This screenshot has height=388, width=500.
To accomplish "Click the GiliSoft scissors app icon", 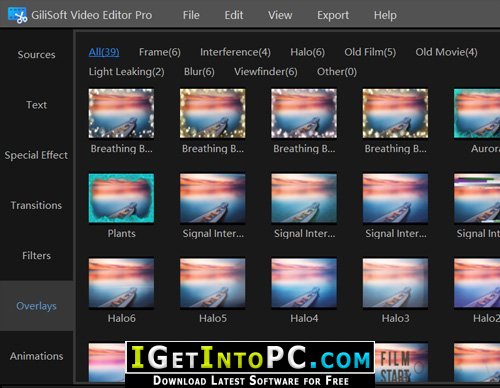I will click(17, 15).
